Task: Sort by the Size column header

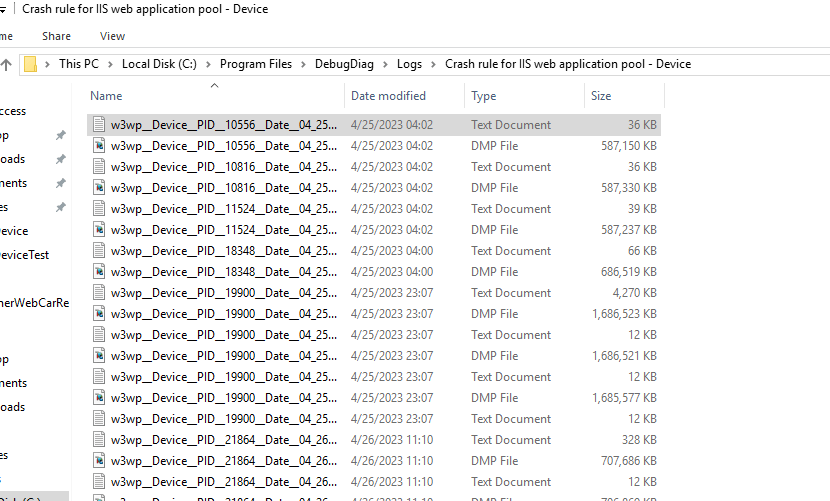Action: [x=625, y=96]
